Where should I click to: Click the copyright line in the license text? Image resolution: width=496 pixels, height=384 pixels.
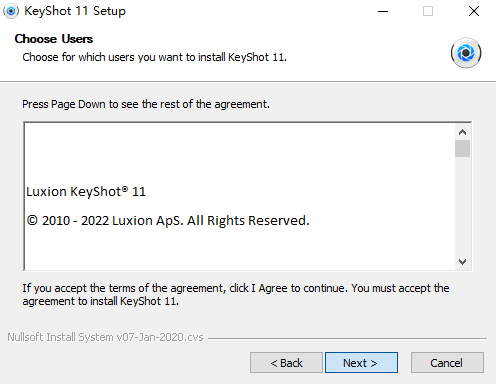click(168, 221)
